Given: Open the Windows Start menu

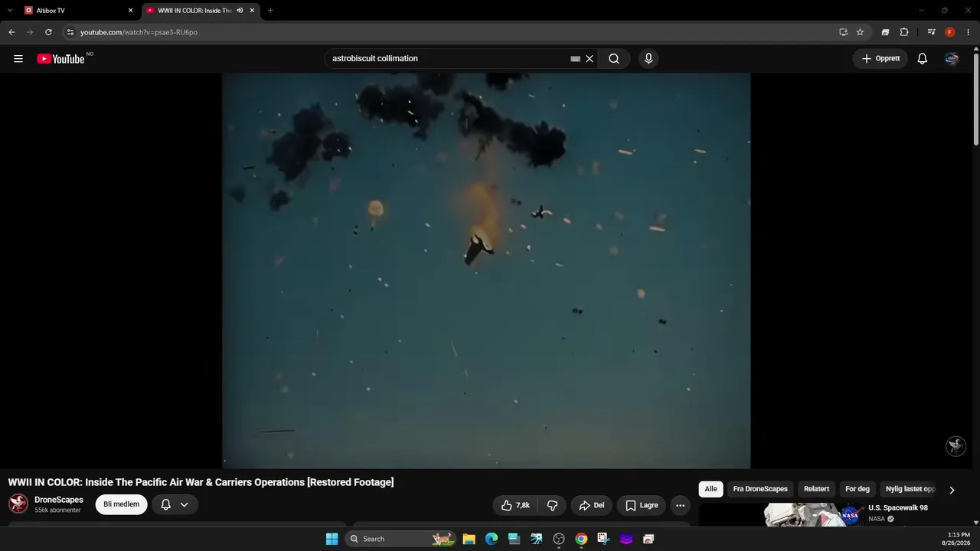Looking at the screenshot, I should tap(332, 539).
